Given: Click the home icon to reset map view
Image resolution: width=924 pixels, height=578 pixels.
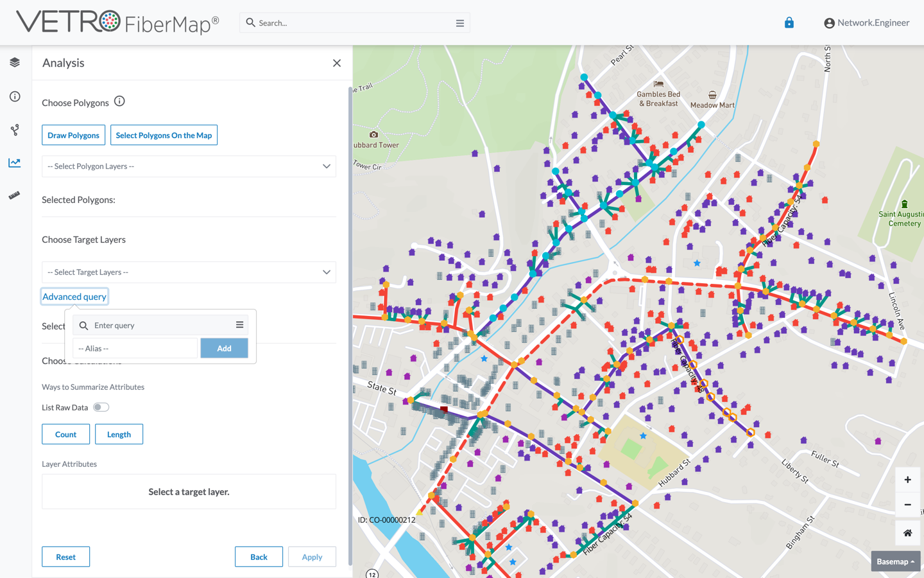Looking at the screenshot, I should tap(907, 532).
